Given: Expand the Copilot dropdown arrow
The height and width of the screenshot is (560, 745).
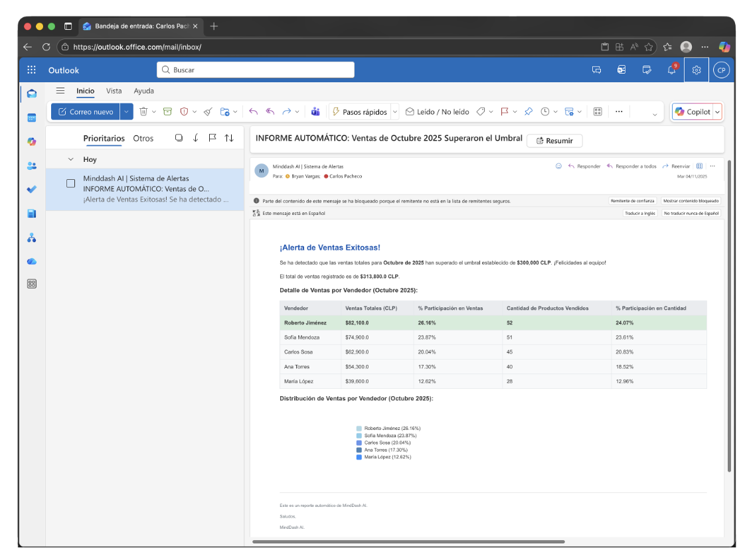Looking at the screenshot, I should tap(717, 112).
